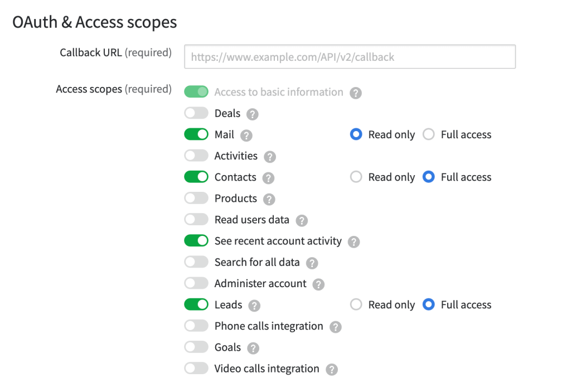Show help for Video calls integration
The height and width of the screenshot is (392, 571).
(332, 369)
